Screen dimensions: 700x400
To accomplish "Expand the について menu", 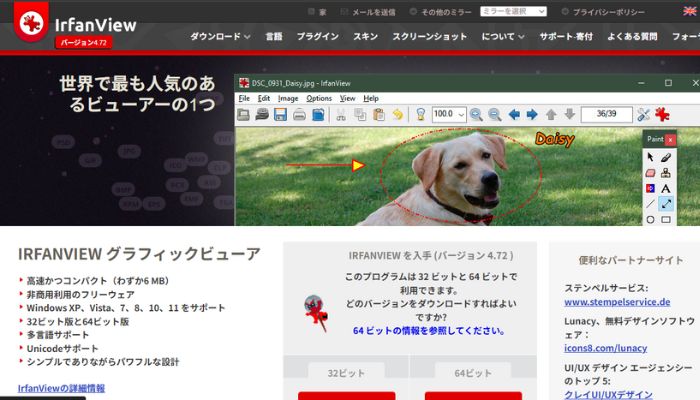I will (503, 37).
